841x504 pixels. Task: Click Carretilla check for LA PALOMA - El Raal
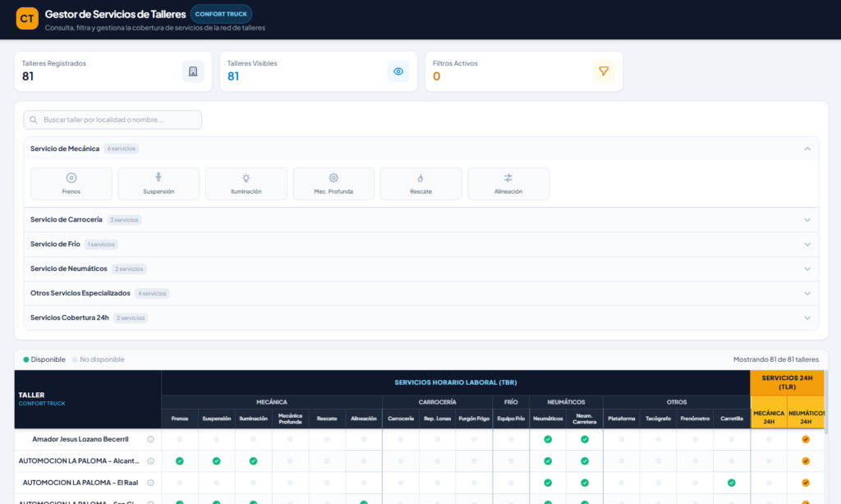point(732,483)
